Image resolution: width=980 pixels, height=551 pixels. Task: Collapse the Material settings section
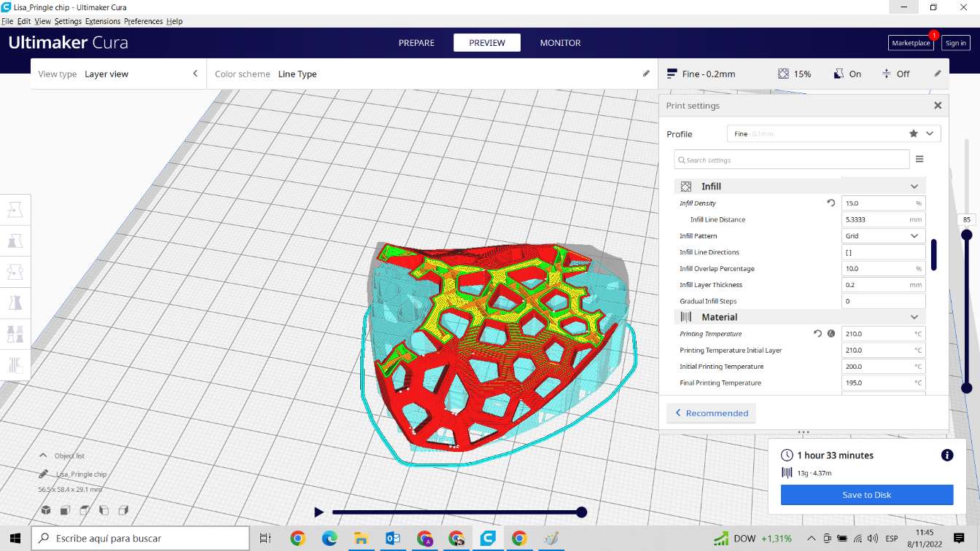914,317
